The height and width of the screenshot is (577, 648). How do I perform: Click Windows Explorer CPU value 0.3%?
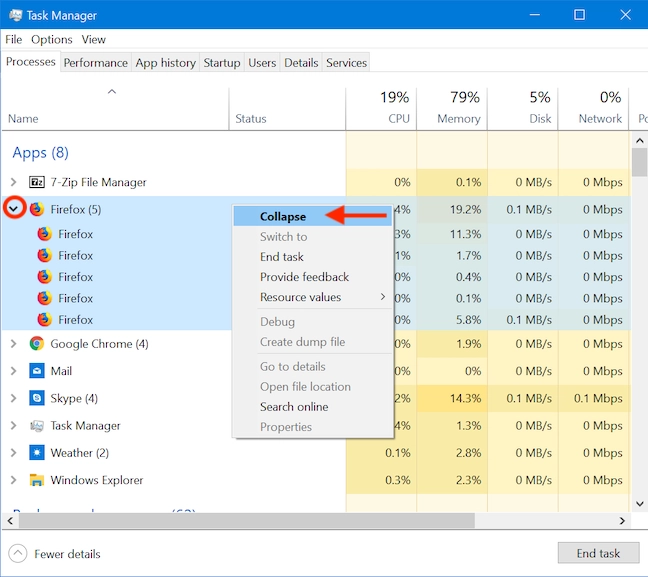click(x=398, y=480)
